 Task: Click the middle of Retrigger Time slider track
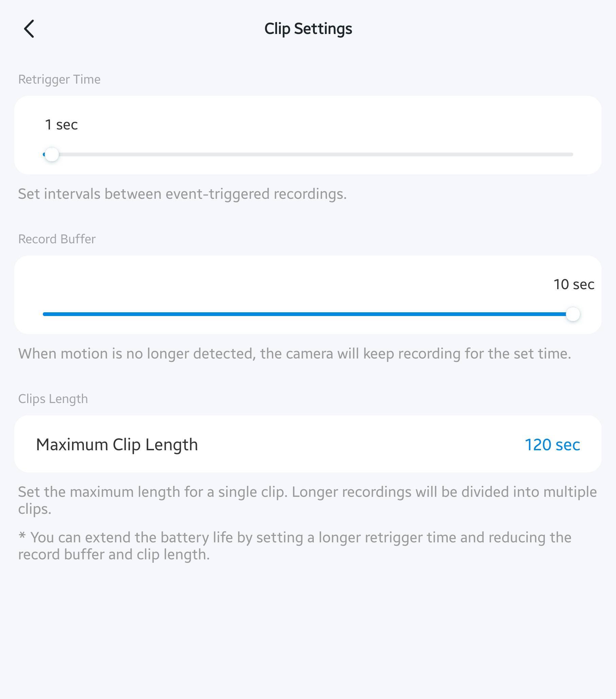(x=308, y=155)
